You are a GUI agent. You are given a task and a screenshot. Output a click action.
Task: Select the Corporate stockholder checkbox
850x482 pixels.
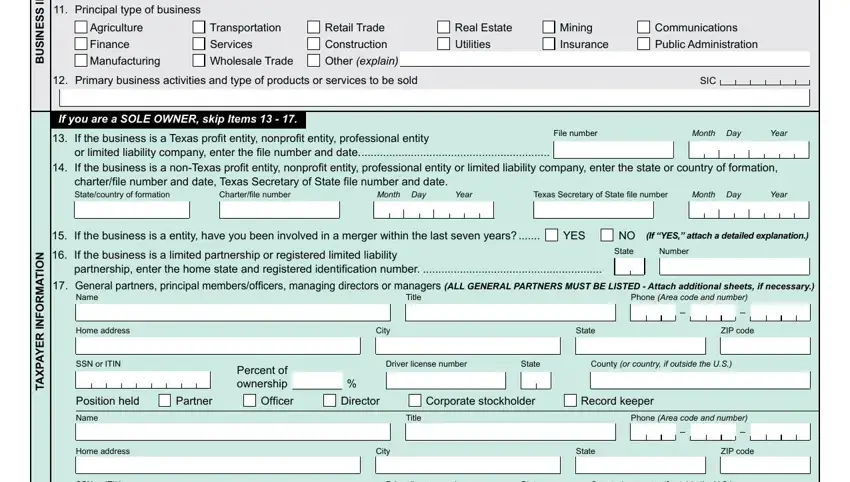[415, 401]
